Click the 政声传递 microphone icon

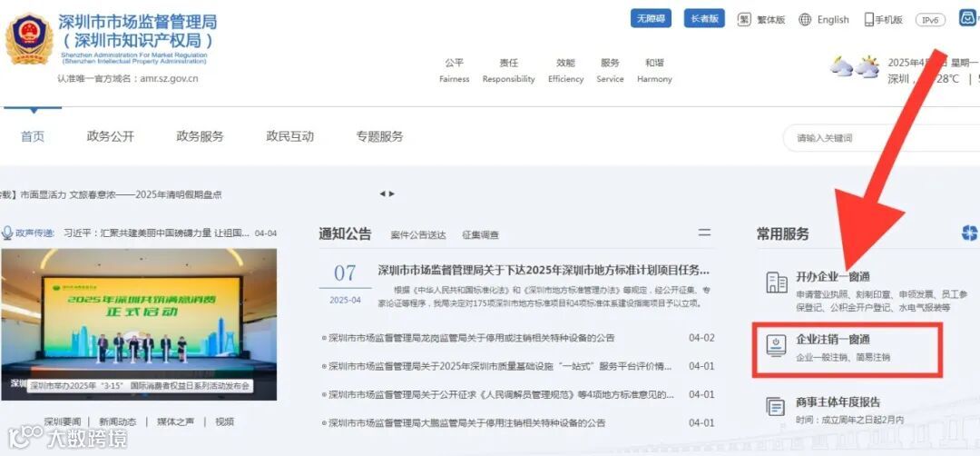pyautogui.click(x=7, y=233)
